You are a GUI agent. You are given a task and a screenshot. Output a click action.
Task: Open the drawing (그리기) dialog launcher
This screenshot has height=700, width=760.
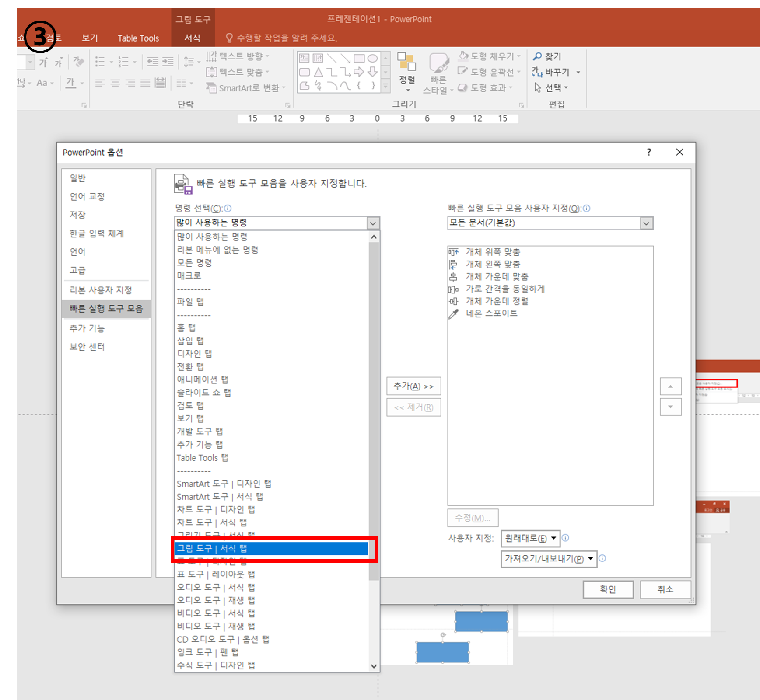point(522,105)
